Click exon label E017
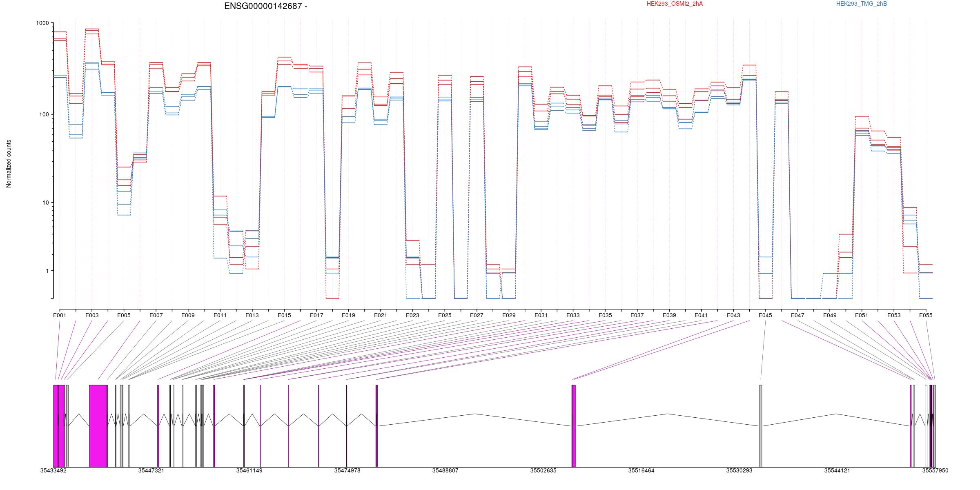The width and height of the screenshot is (980, 490). pyautogui.click(x=316, y=315)
